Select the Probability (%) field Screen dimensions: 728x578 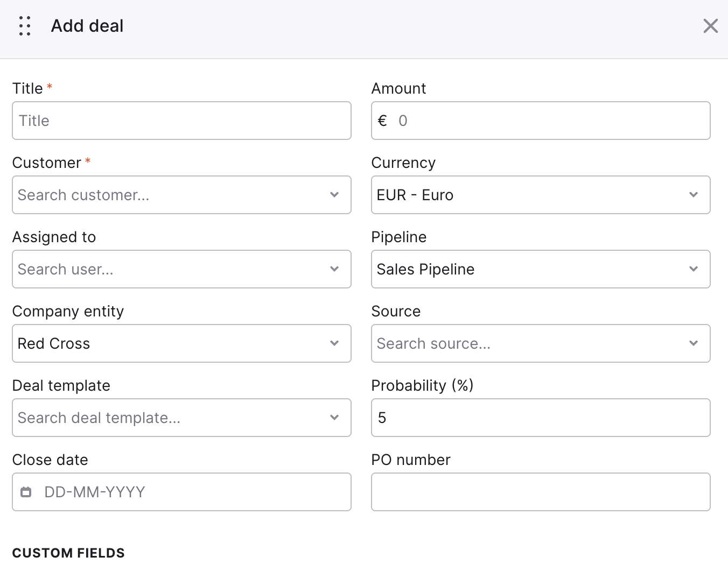pyautogui.click(x=541, y=418)
